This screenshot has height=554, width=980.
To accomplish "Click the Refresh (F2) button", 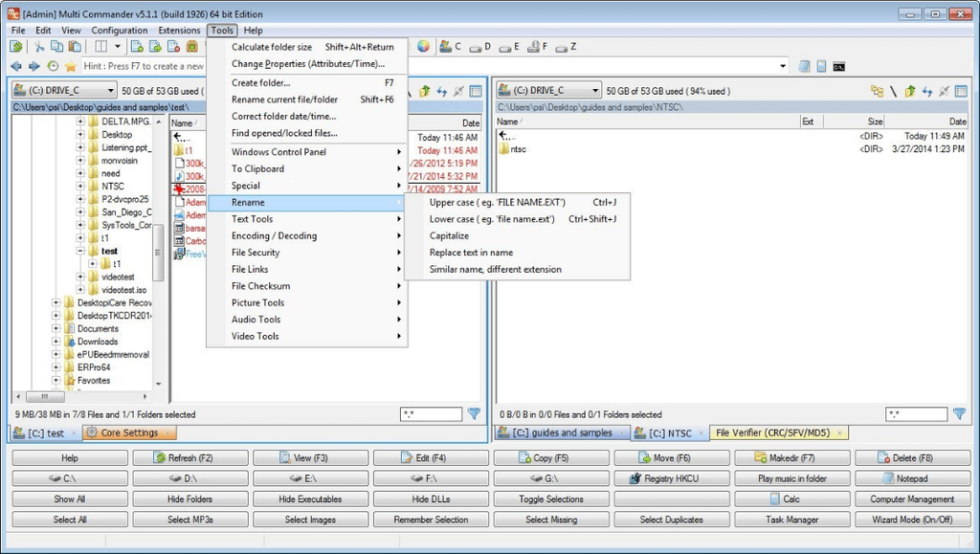I will [x=190, y=457].
